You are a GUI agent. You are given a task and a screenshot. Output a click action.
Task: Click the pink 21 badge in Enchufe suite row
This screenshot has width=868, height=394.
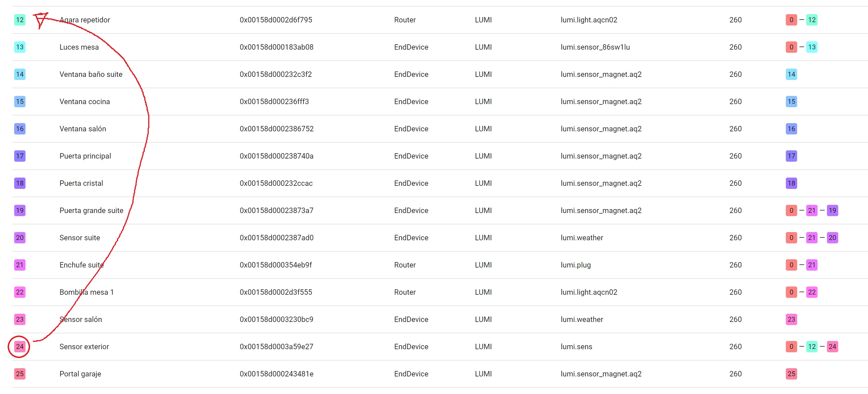point(20,265)
